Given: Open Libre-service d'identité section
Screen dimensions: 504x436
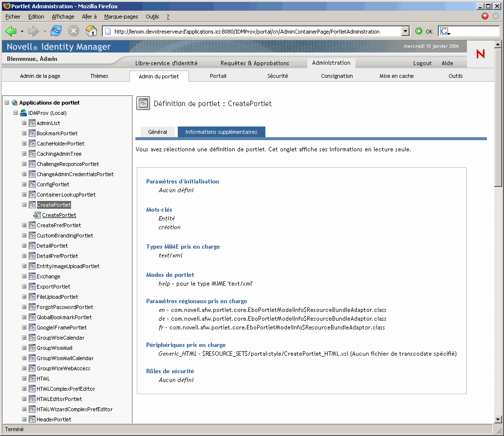Looking at the screenshot, I should (166, 63).
